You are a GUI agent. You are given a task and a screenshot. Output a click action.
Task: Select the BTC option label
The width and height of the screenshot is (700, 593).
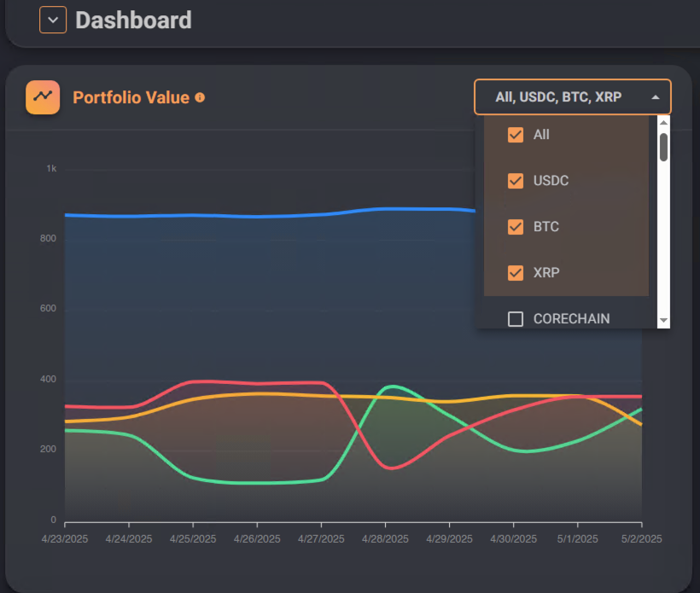[546, 227]
